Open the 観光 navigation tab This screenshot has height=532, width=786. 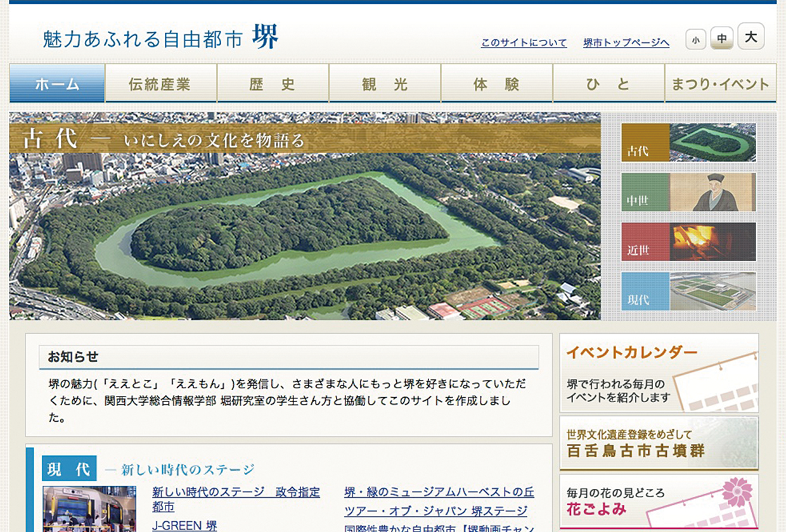tap(384, 84)
